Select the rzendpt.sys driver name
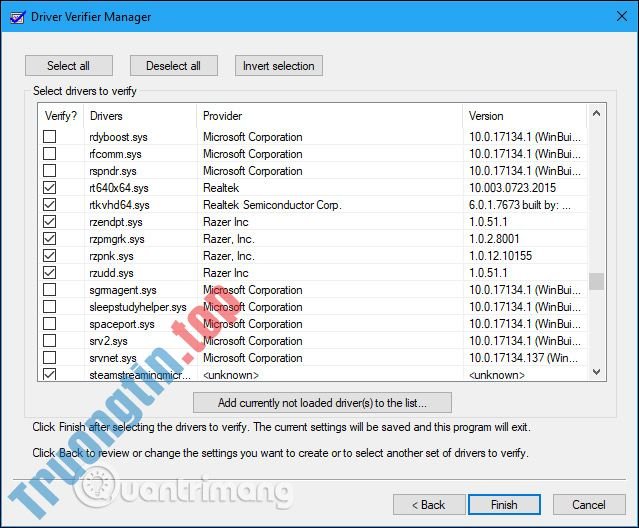Viewport: 639px width, 528px height. click(116, 222)
